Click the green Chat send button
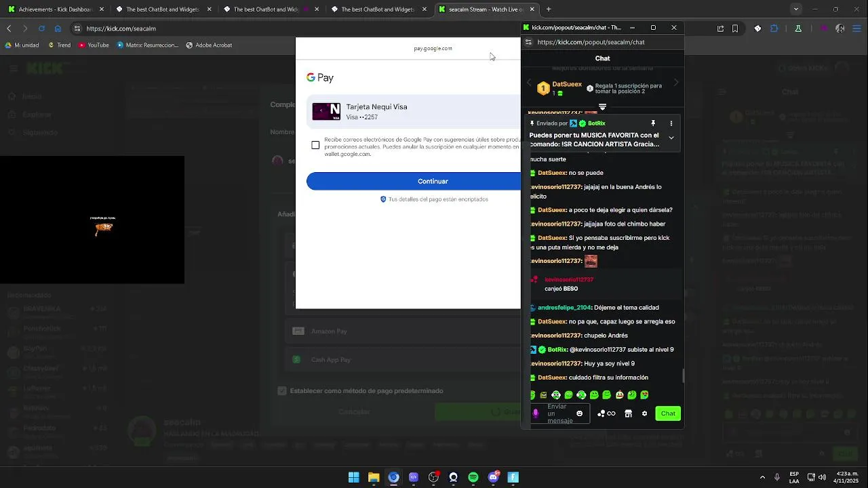 click(668, 413)
